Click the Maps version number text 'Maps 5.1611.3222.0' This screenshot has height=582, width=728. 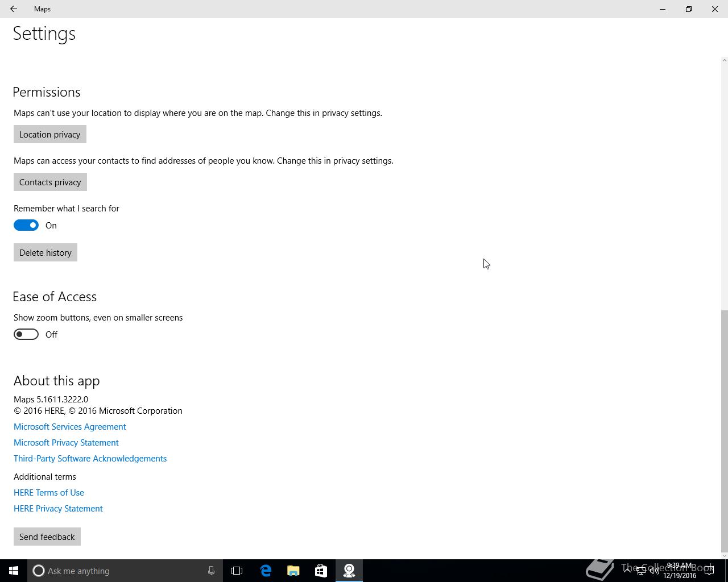pos(51,399)
